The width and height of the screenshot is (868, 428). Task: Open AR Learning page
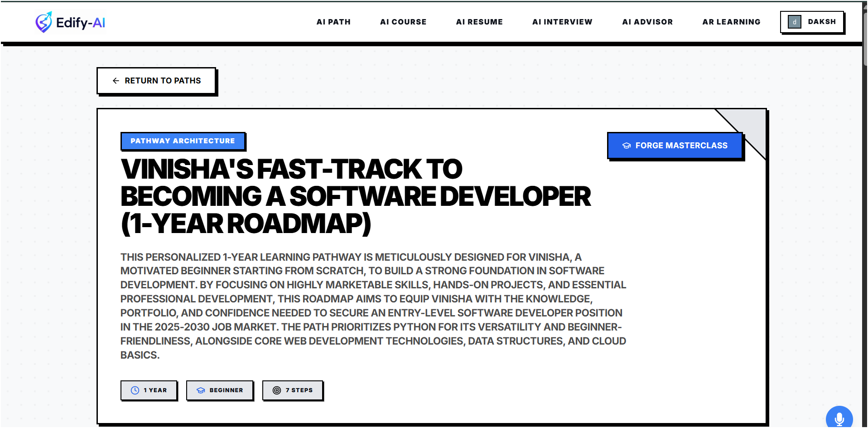[x=731, y=22]
